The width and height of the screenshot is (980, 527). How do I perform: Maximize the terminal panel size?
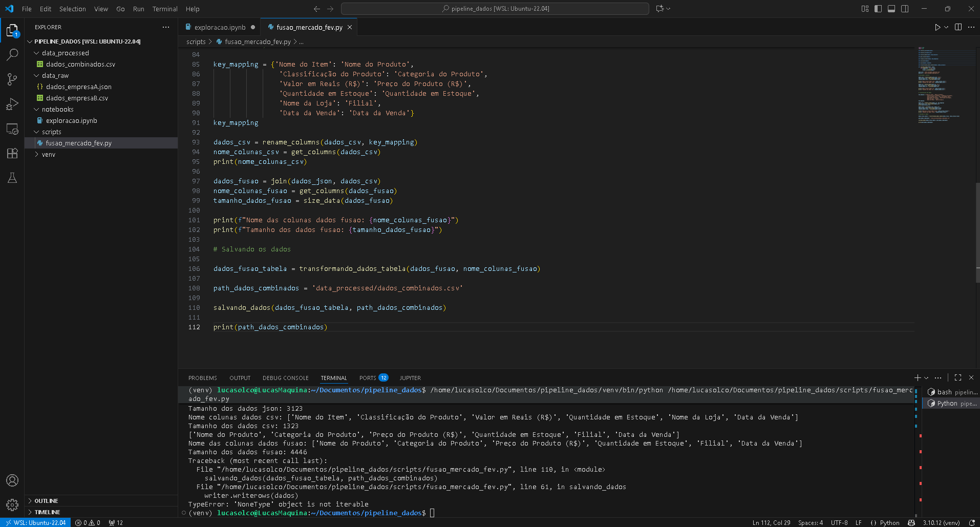(958, 377)
